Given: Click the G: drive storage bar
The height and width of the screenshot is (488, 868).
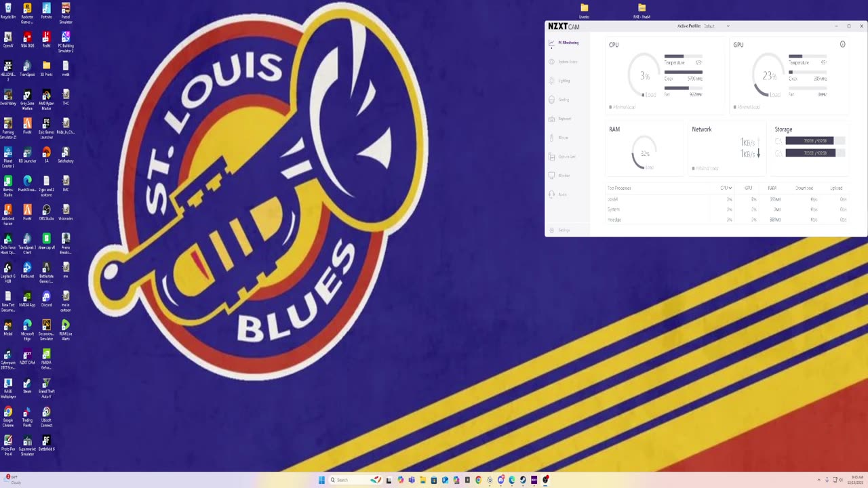Looking at the screenshot, I should click(x=815, y=153).
